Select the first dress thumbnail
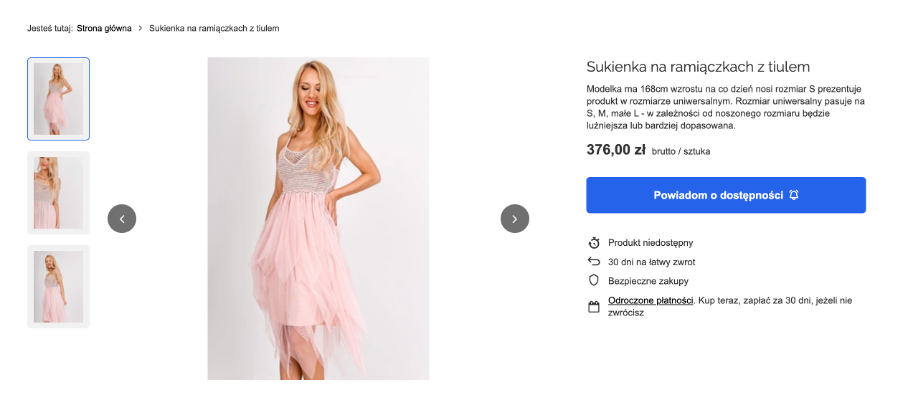Image resolution: width=908 pixels, height=406 pixels. click(58, 99)
